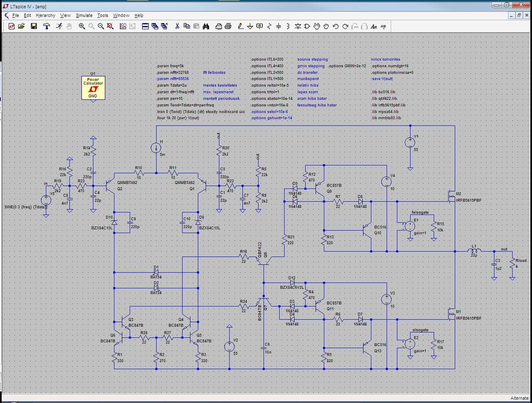The width and height of the screenshot is (532, 403).
Task: Choose the Capacitor component tool
Action: (x=278, y=26)
